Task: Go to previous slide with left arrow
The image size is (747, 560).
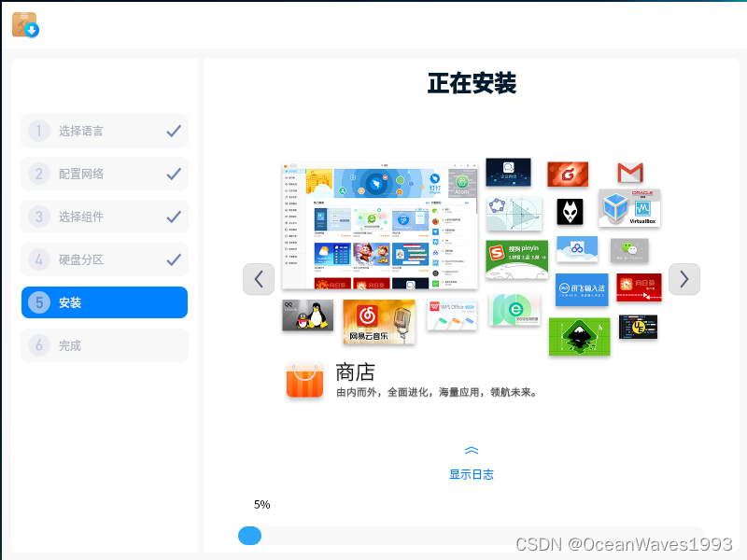Action: point(259,279)
